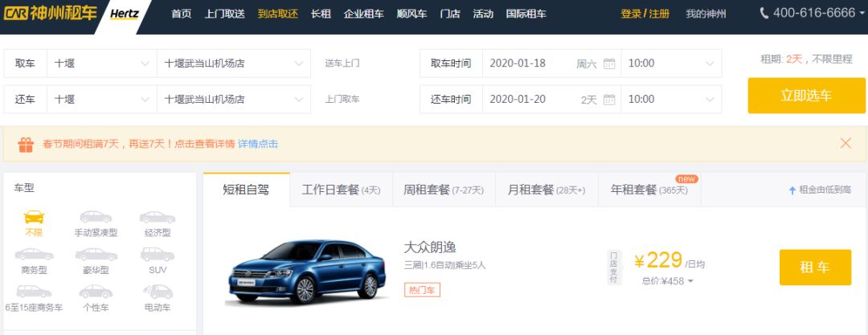This screenshot has height=335, width=868.
Task: Select the 豪华型 car type icon
Action: coord(96,254)
